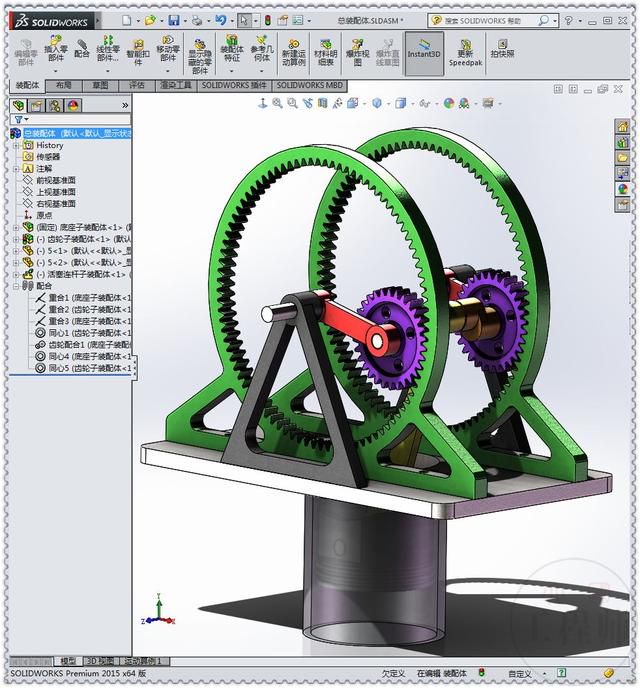The width and height of the screenshot is (640, 688).
Task: Switch to SOLIDWORKS MBD tab
Action: tap(310, 85)
